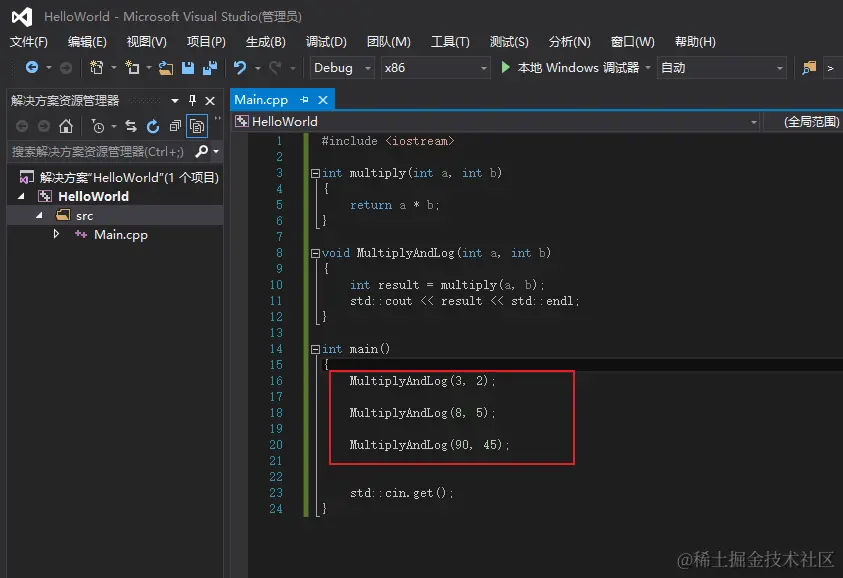
Task: Open the Debug configuration dropdown
Action: pos(342,68)
